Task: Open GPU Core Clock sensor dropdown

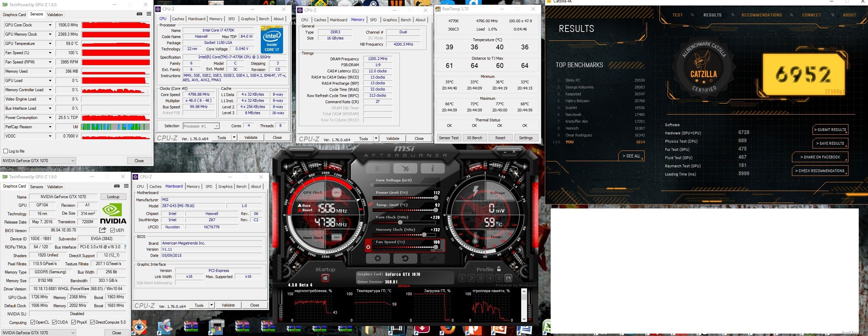Action: (x=50, y=25)
